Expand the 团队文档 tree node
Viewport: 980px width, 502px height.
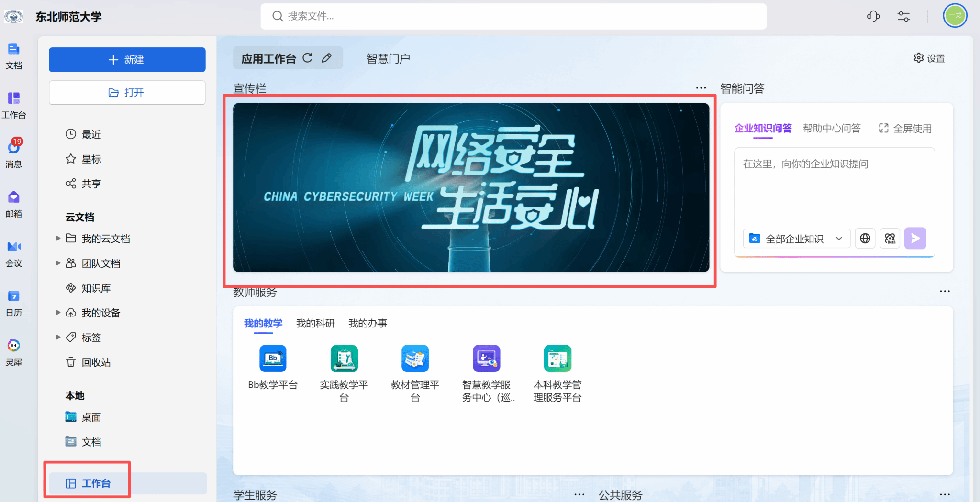tap(58, 263)
